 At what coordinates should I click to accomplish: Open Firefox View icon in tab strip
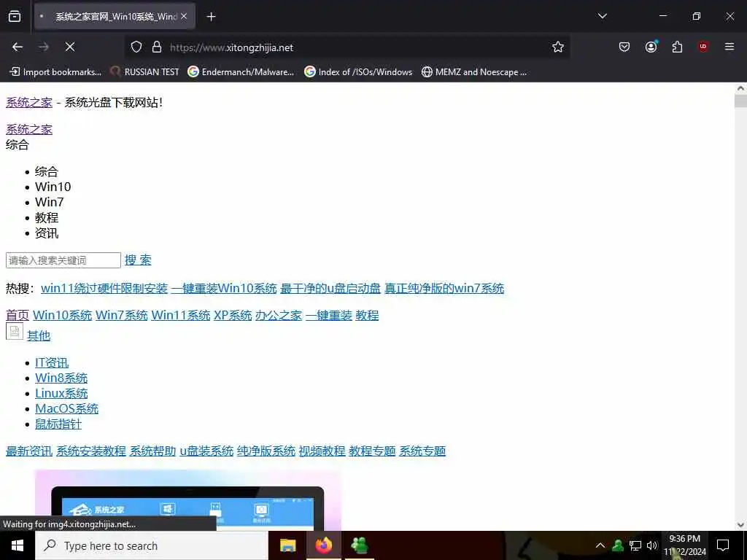click(x=15, y=17)
